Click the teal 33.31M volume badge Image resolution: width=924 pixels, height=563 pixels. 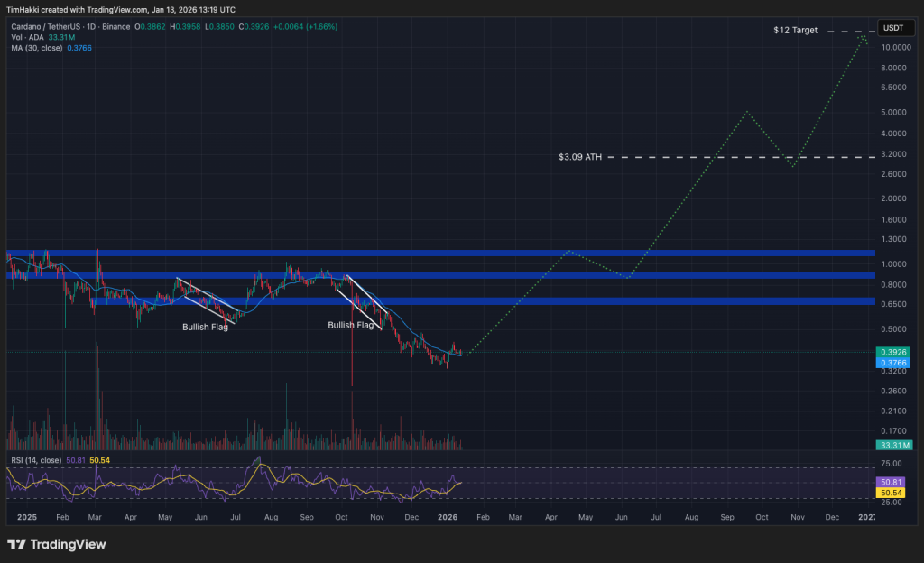tap(894, 445)
